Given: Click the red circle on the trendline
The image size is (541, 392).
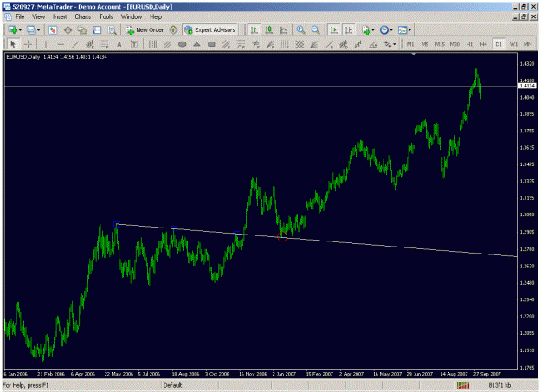Looking at the screenshot, I should click(x=282, y=236).
